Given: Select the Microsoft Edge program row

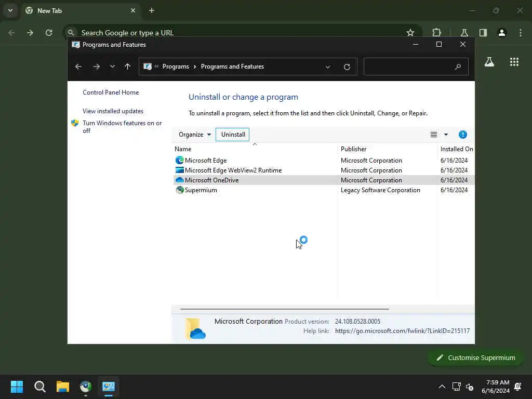Looking at the screenshot, I should (324, 161).
